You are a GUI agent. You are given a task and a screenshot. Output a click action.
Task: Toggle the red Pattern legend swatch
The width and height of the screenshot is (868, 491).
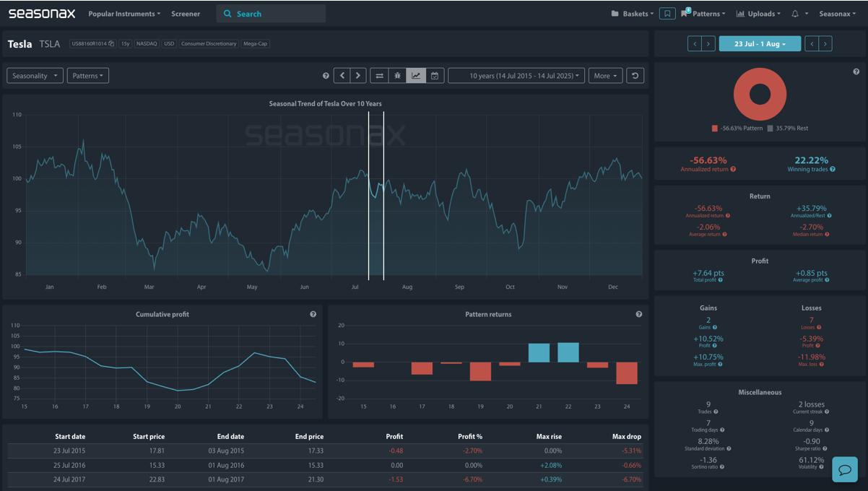(x=715, y=129)
